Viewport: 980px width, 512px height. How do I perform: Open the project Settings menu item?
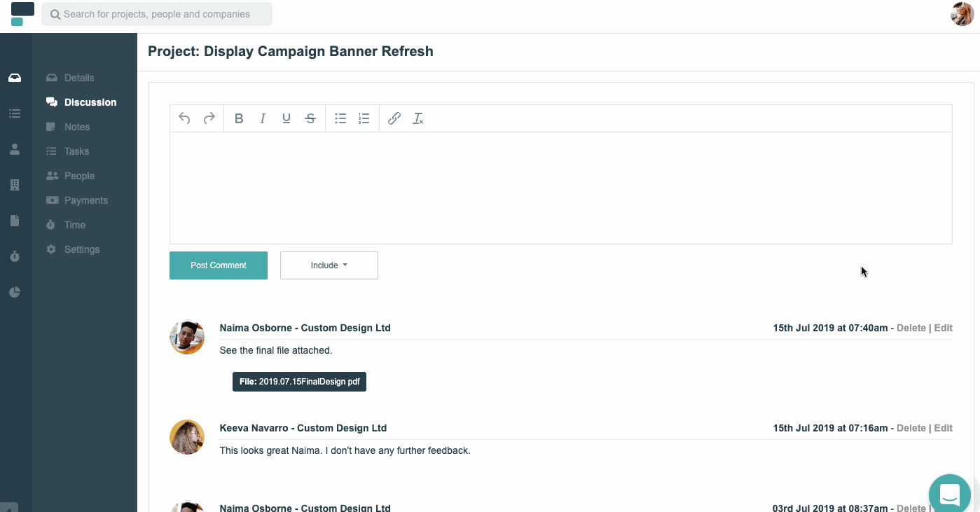click(73, 249)
